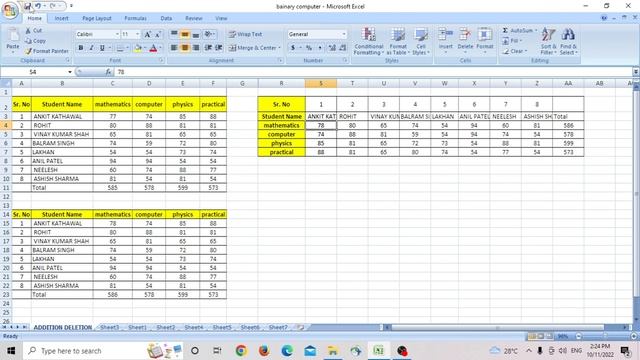Align text to the right
Screen dimensions: 640x360
click(196, 48)
